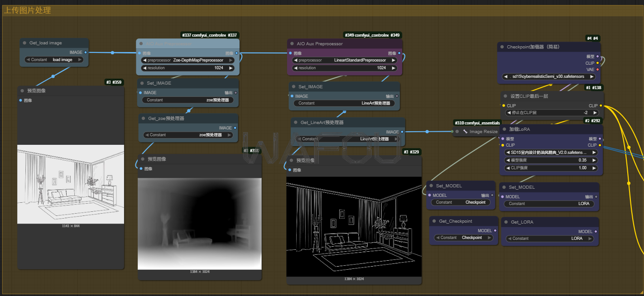Click Constant field showing LORA in Set_MODEL
Screen dimensions: 644x296
click(x=549, y=204)
